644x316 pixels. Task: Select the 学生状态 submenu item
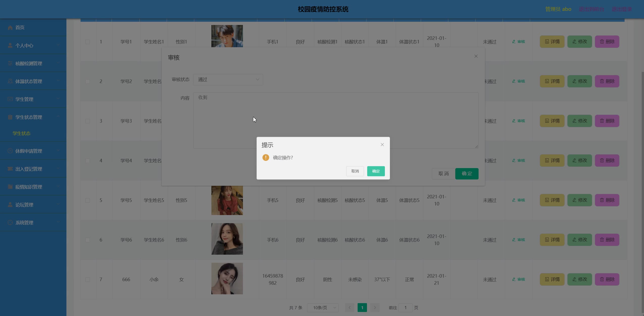pos(21,133)
